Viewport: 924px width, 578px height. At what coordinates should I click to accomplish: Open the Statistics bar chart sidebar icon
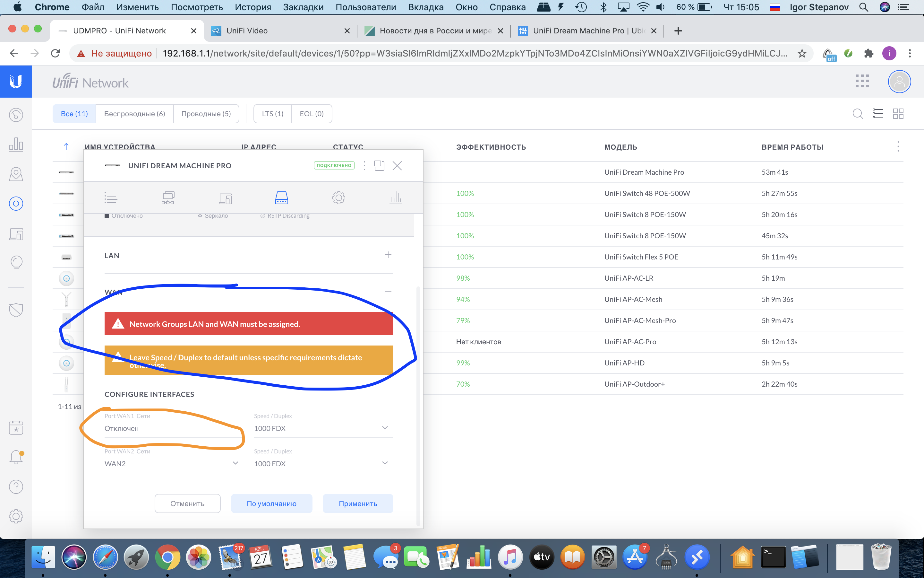16,144
